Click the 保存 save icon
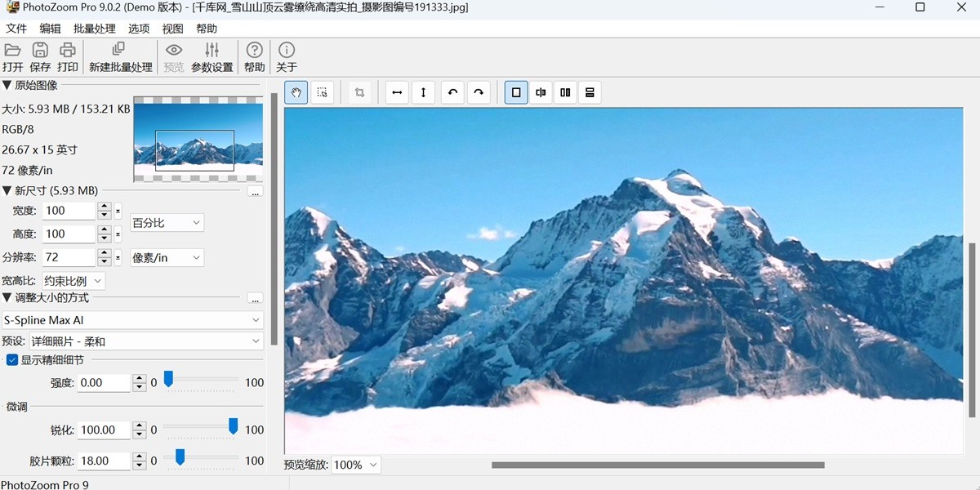This screenshot has width=980, height=490. coord(40,56)
